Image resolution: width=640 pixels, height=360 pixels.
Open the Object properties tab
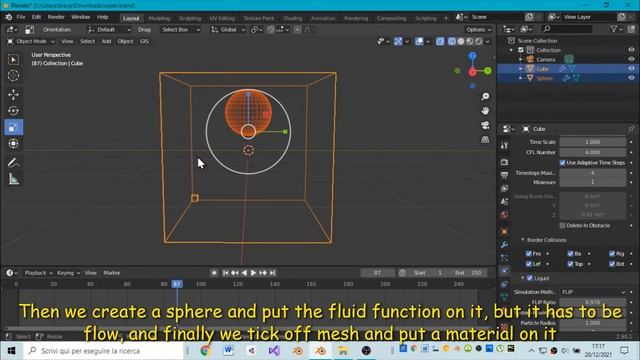point(504,231)
